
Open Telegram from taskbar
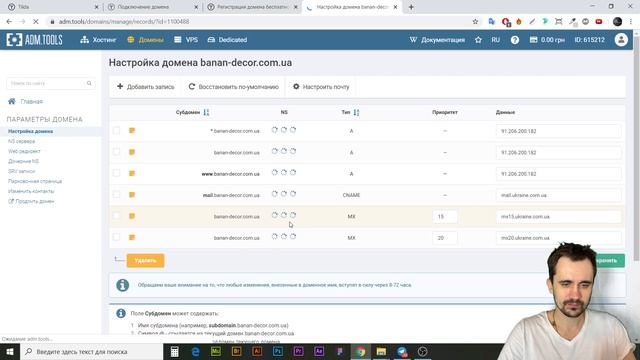(402, 351)
